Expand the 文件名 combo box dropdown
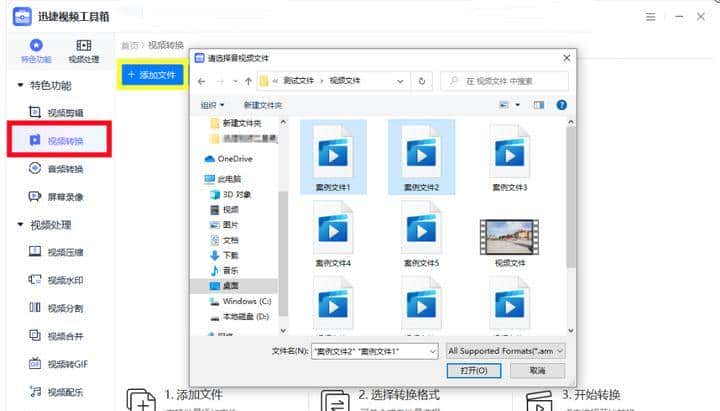Screen dimensions: 720x411 433,351
